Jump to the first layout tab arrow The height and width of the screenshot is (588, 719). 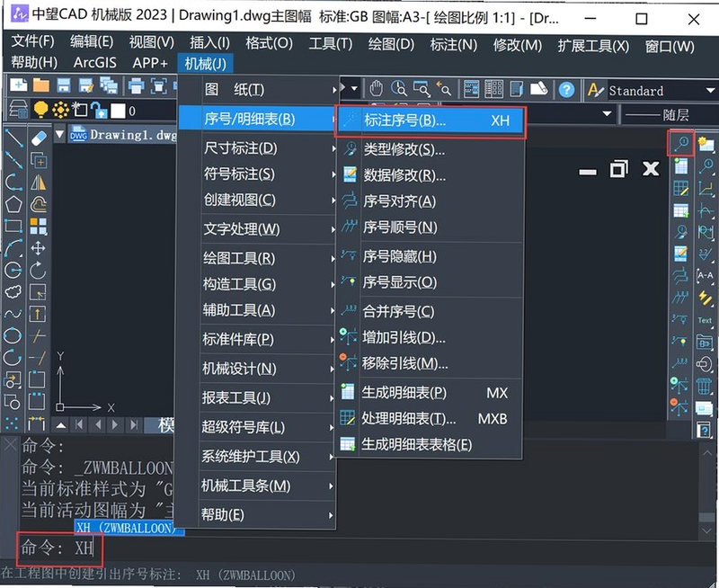[80, 425]
